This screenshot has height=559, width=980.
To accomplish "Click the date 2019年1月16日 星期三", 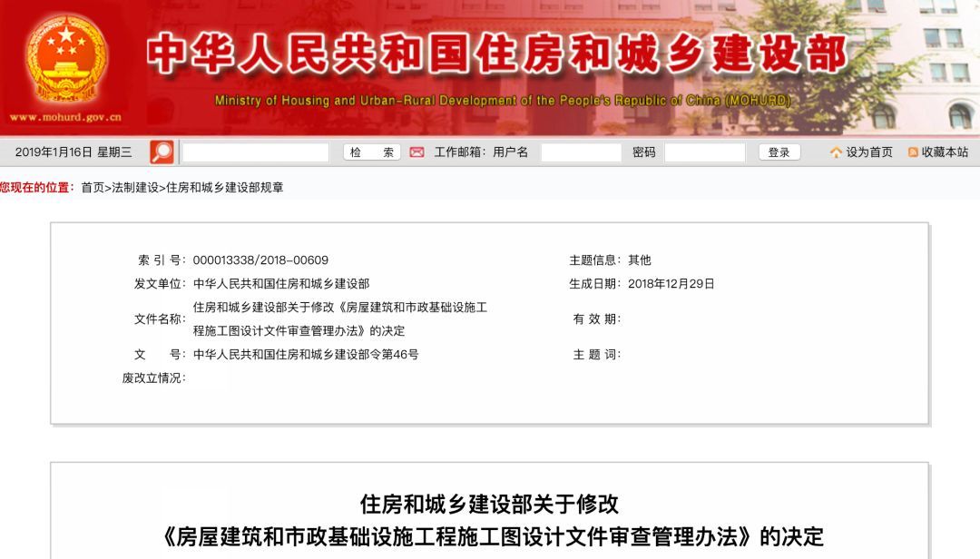I will click(x=73, y=152).
